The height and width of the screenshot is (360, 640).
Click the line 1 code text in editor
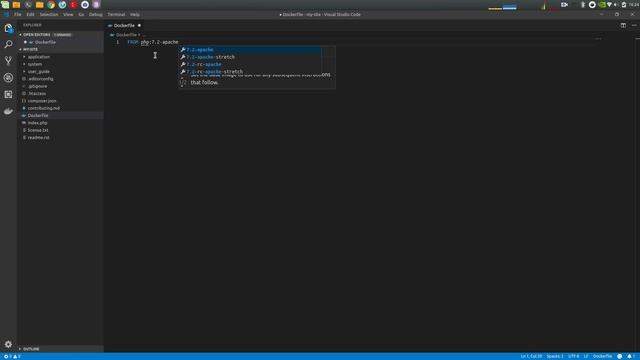[153, 42]
